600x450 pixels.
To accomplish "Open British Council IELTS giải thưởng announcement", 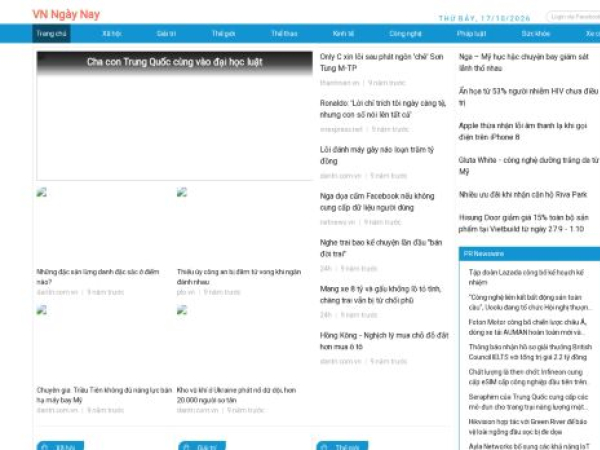I will coord(530,352).
